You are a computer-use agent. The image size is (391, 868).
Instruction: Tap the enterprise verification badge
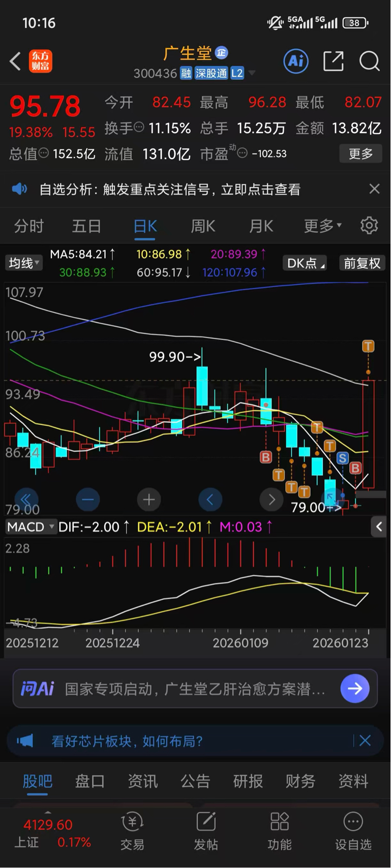point(221,52)
